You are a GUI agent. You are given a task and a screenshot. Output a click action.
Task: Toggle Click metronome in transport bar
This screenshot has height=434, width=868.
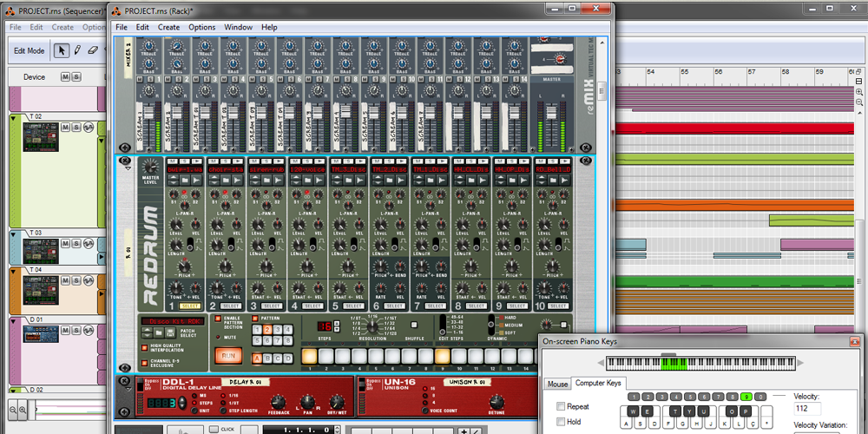[214, 429]
